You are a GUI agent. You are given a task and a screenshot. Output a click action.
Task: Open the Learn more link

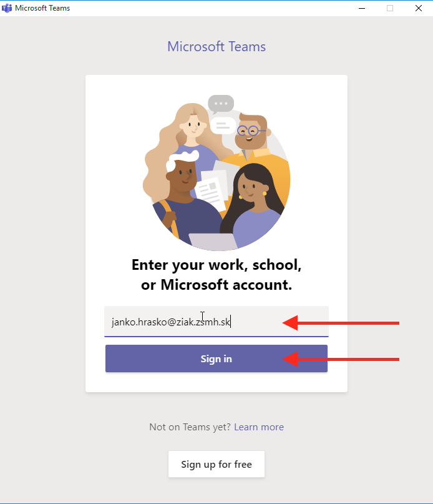(x=259, y=427)
